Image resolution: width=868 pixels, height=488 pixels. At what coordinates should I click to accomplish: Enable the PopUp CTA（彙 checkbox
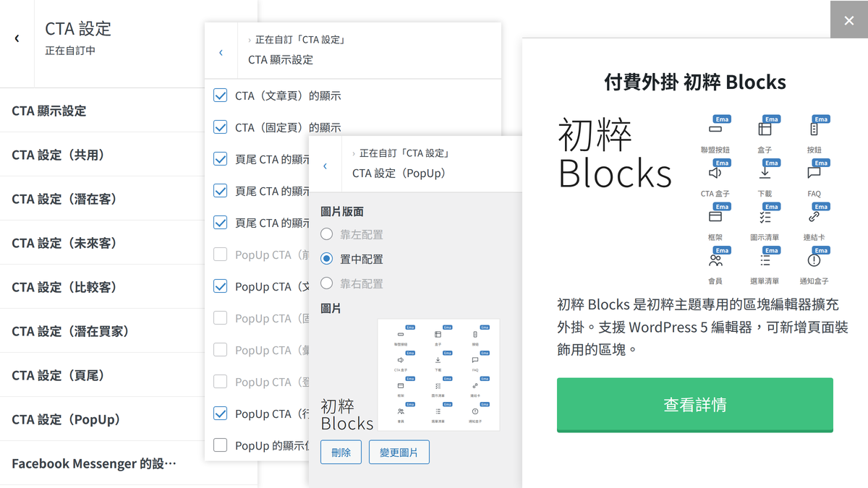[221, 350]
